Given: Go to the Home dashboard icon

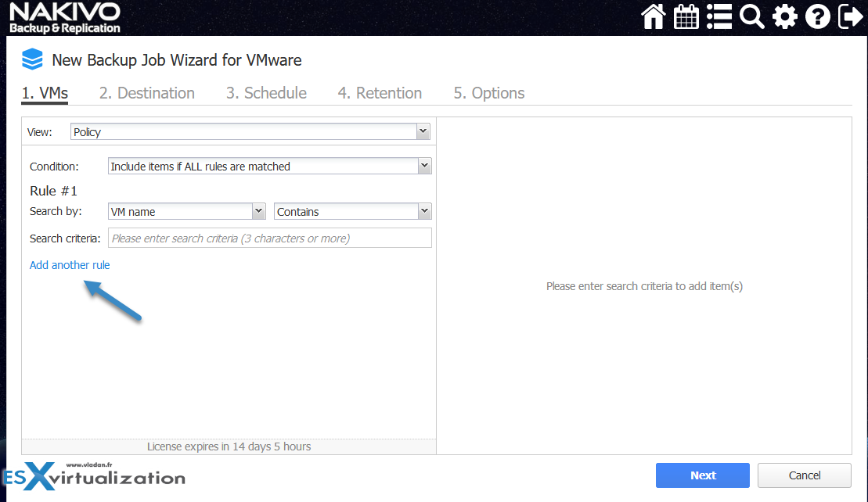Looking at the screenshot, I should (654, 16).
